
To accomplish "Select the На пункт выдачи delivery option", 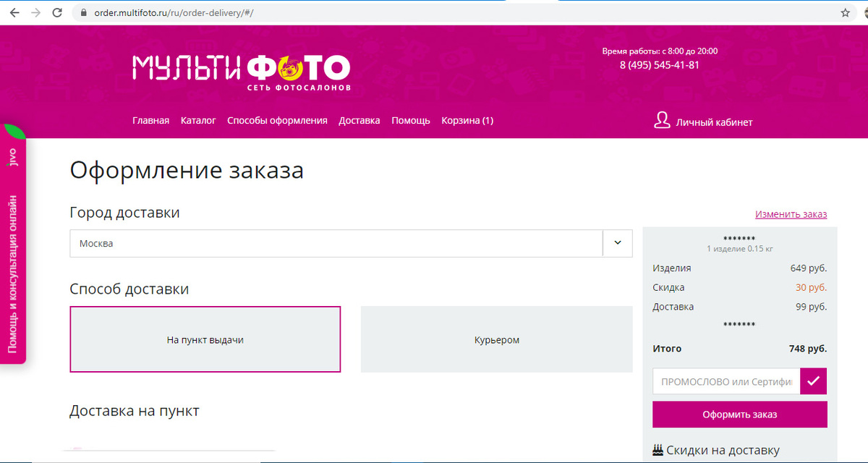I will coord(205,339).
